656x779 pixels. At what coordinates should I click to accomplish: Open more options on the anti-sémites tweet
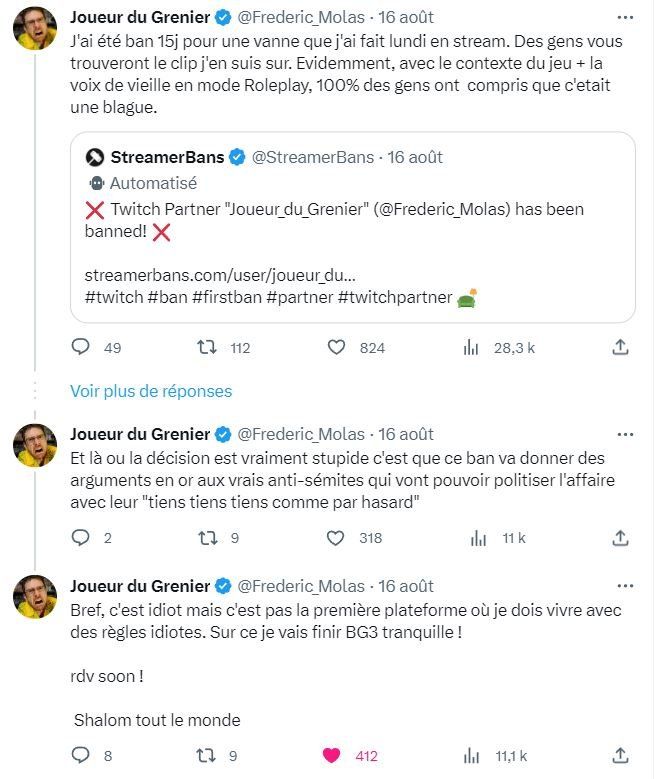(626, 434)
